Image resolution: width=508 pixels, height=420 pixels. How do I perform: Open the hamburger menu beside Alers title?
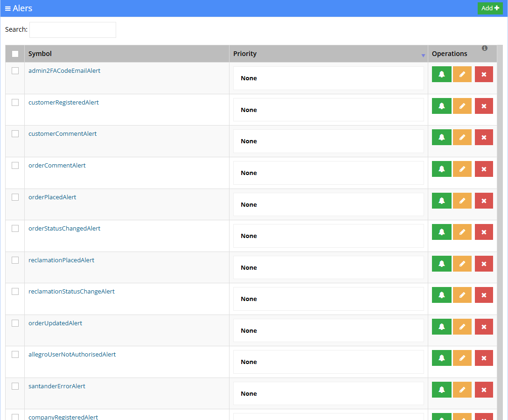[x=8, y=8]
